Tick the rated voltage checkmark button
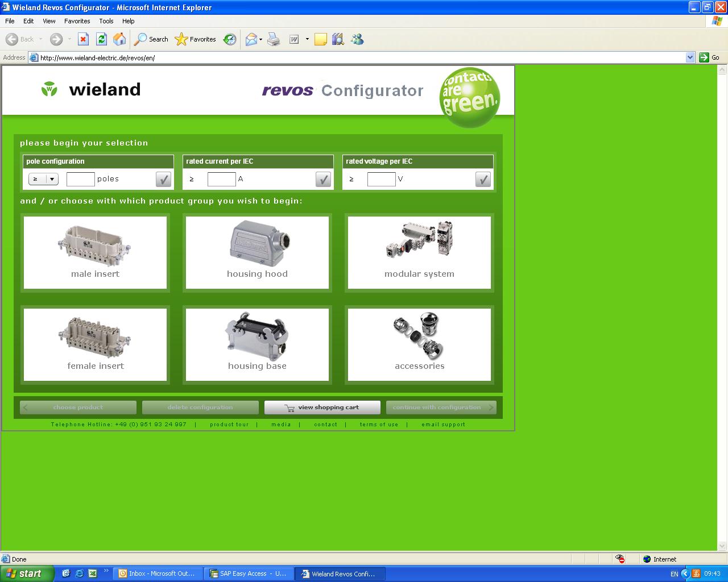 483,180
